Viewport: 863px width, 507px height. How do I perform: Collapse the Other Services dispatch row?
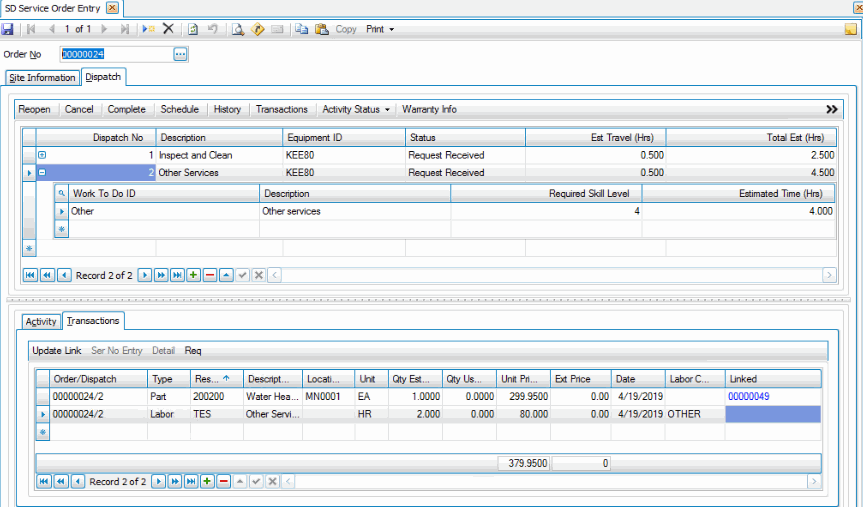[x=42, y=172]
